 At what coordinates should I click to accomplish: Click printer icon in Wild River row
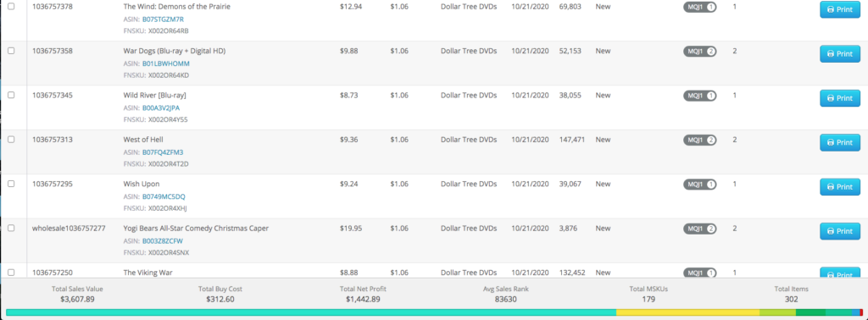(831, 98)
